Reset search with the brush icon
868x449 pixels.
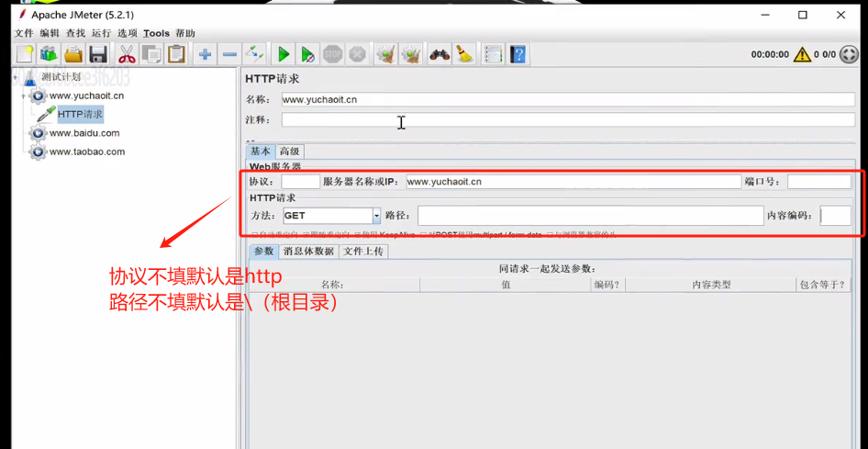[464, 54]
